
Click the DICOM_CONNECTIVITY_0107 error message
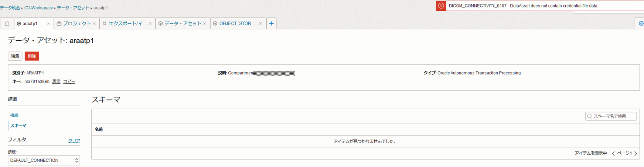tap(523, 6)
